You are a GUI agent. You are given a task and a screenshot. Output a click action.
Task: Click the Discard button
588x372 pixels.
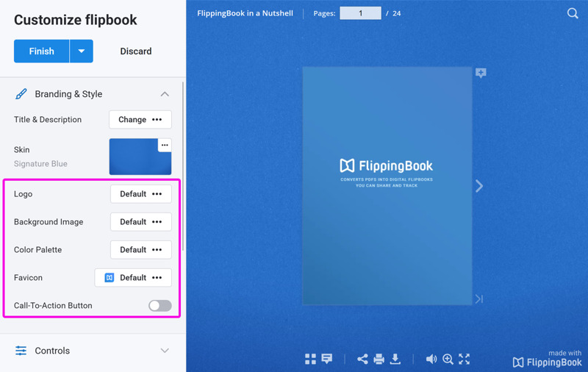[x=136, y=51]
